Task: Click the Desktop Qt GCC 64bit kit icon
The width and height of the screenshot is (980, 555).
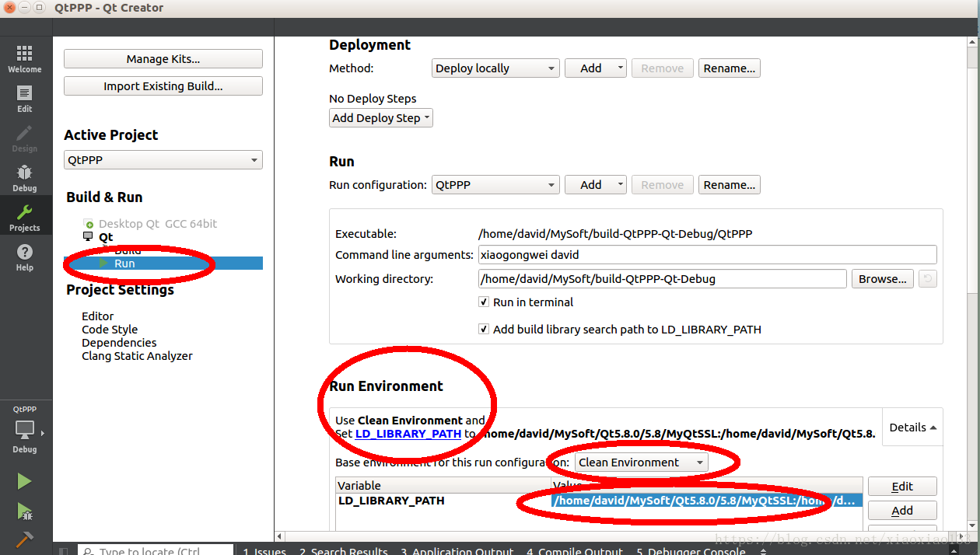Action: coord(89,224)
